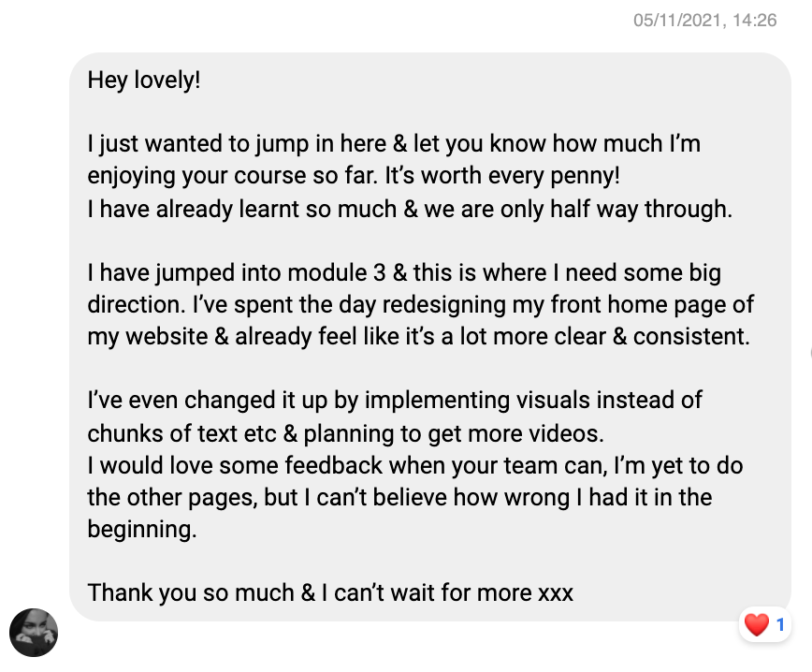The height and width of the screenshot is (672, 812).
Task: Click the text "It's worth every penny!"
Action: (x=502, y=176)
